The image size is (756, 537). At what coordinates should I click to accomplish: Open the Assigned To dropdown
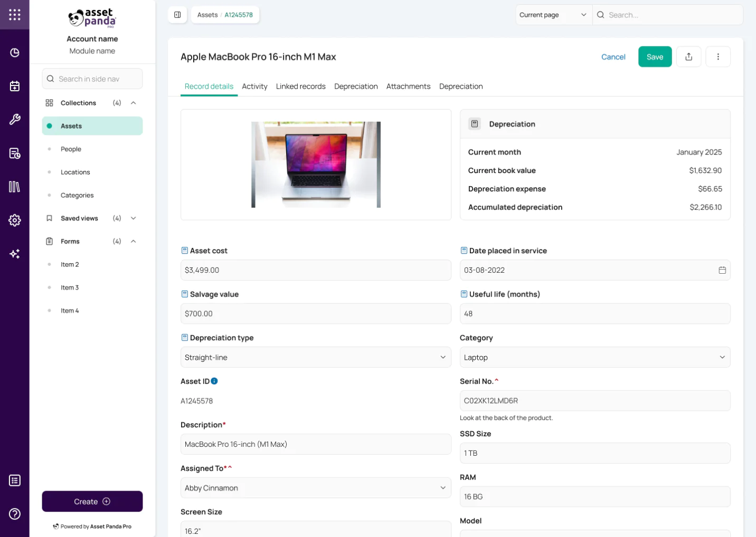316,488
